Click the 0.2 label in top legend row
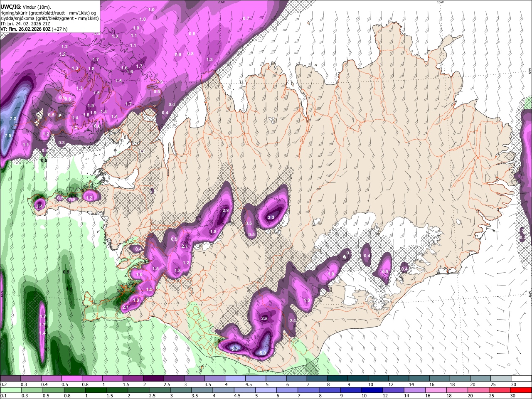Viewport: 532px width, 399px height. (3, 384)
